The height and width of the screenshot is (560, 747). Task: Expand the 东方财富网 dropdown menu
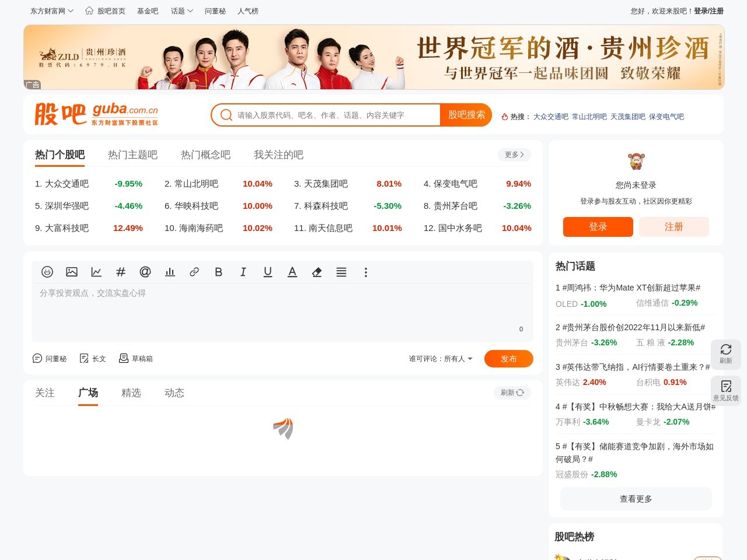click(52, 11)
